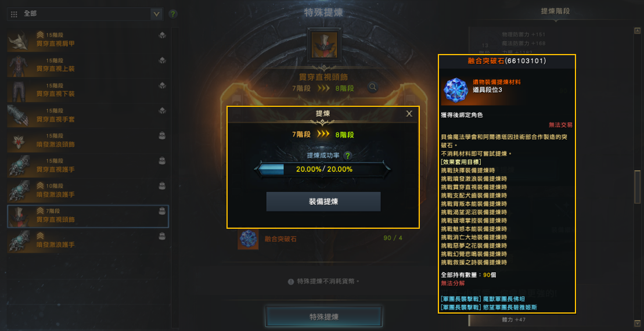Click the 貫穿直視頭飾 equipment icon at top

pos(324,45)
